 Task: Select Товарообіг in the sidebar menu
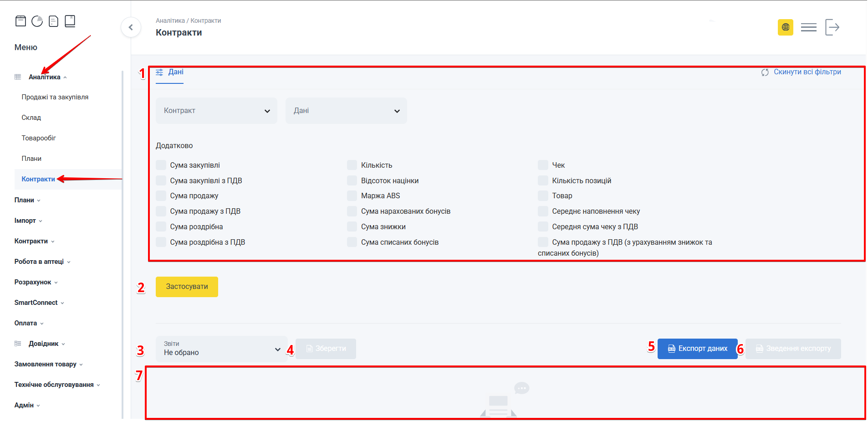[39, 138]
